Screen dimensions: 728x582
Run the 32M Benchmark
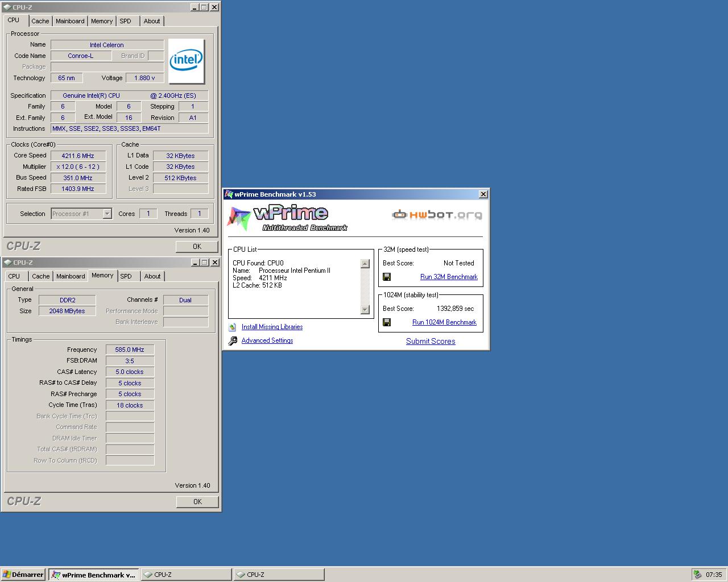coord(449,277)
